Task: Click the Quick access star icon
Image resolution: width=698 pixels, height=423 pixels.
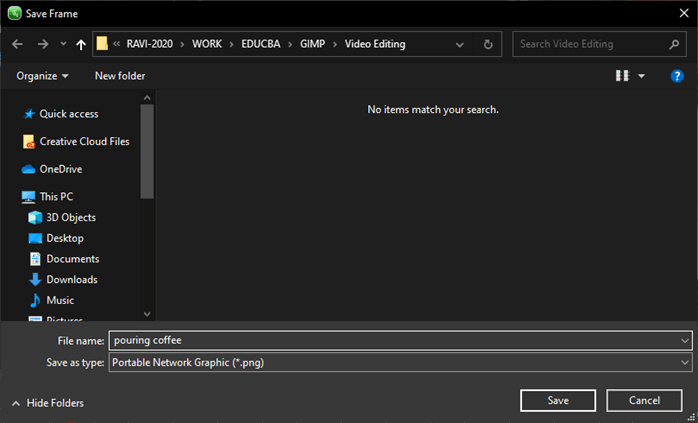Action: 29,114
